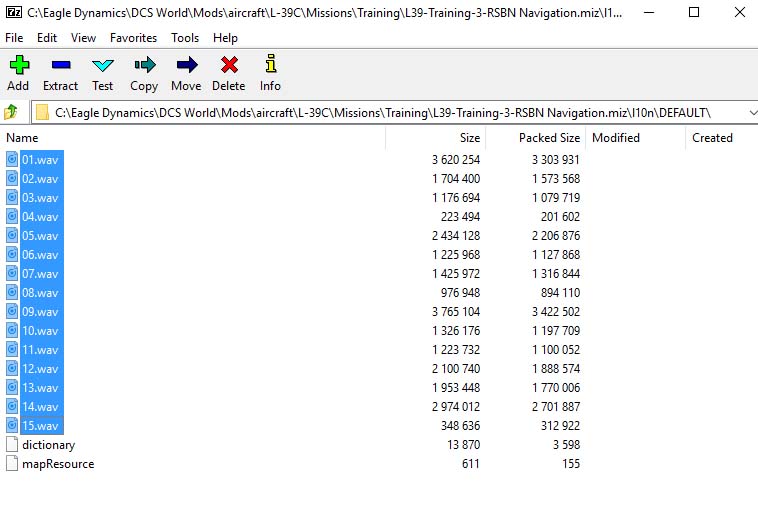The image size is (758, 505).
Task: Click the 04.wav file icon
Action: (12, 216)
